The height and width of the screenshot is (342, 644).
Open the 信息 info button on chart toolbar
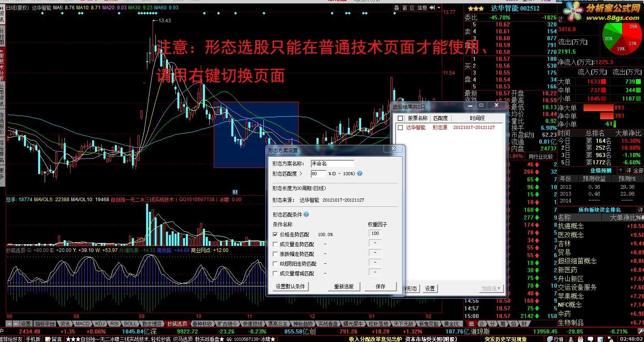[x=422, y=8]
